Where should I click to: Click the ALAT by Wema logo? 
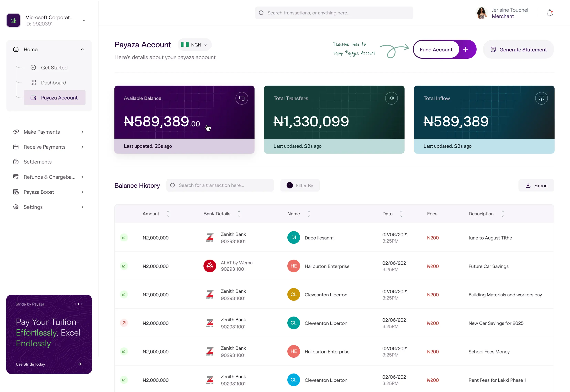pyautogui.click(x=209, y=266)
